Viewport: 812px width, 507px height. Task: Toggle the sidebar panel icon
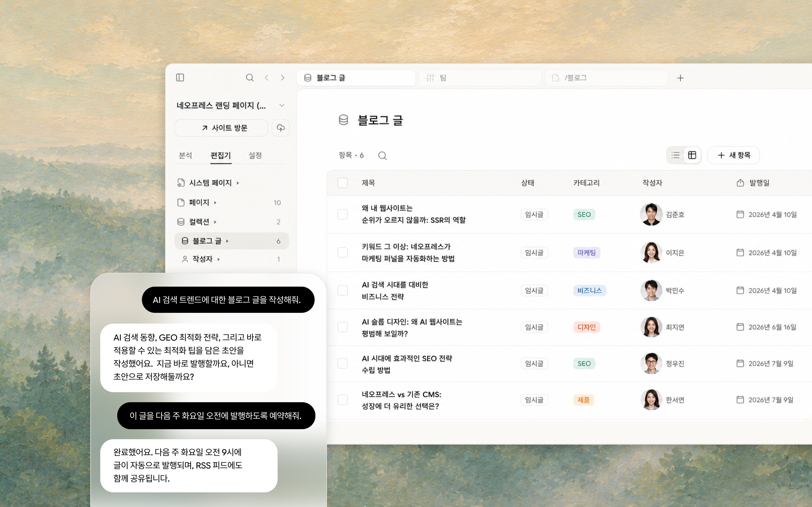click(180, 78)
